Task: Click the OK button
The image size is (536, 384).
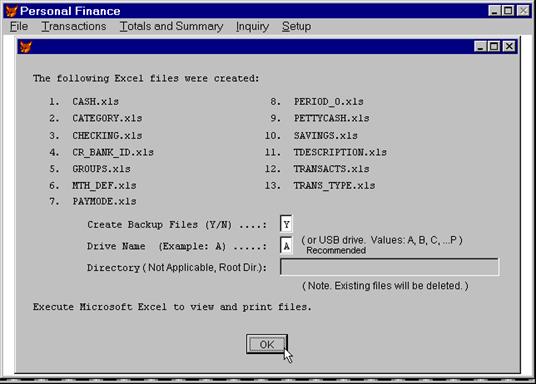Action: pos(267,344)
